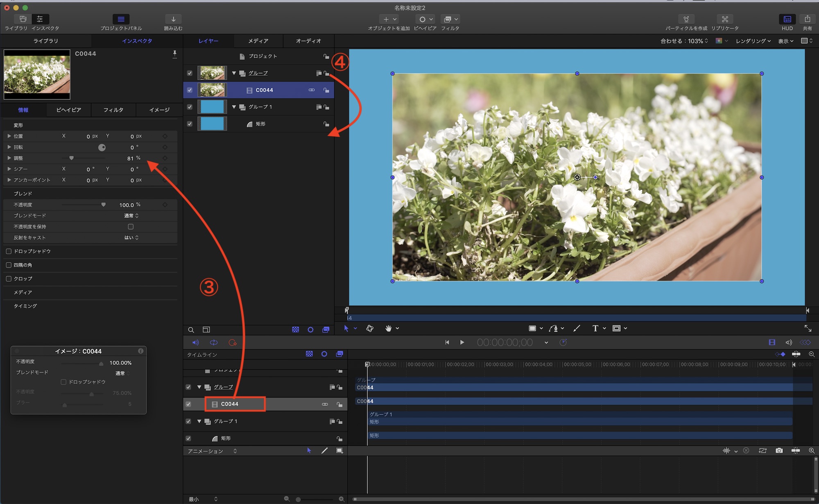The image size is (819, 504).
Task: Uncheck visibility of グループ 1 layer
Action: (x=190, y=107)
